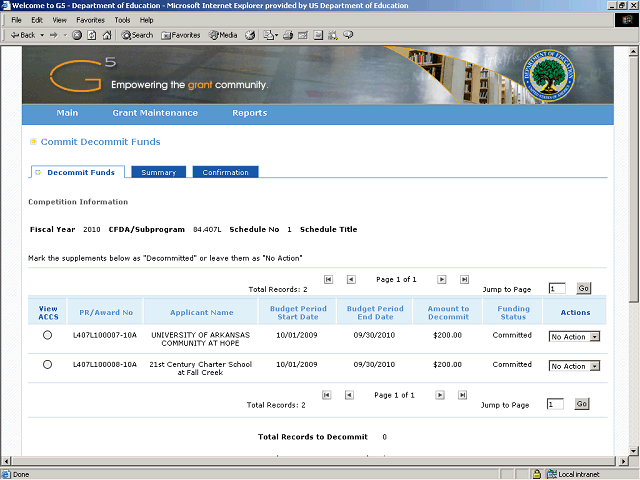Image resolution: width=640 pixels, height=480 pixels.
Task: Open the Edit menu
Action: click(37, 20)
